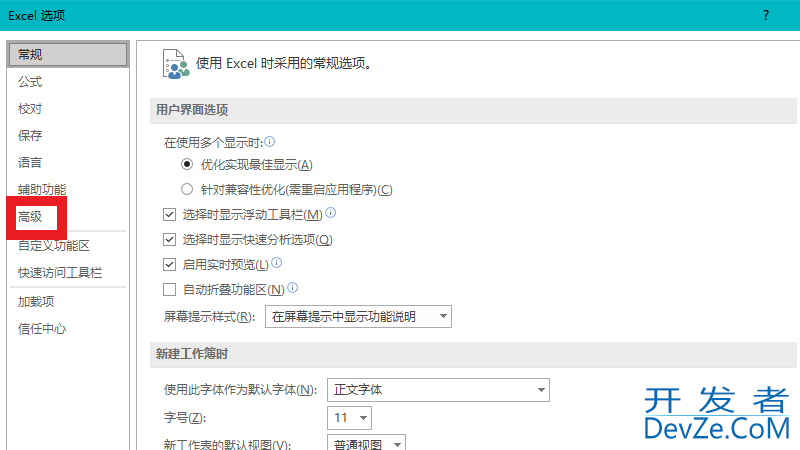Image resolution: width=800 pixels, height=450 pixels.
Task: Go to the 语言 category
Action: pos(30,163)
